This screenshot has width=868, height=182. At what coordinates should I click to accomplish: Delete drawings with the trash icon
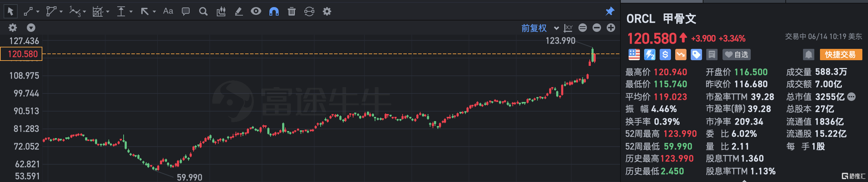pos(292,12)
